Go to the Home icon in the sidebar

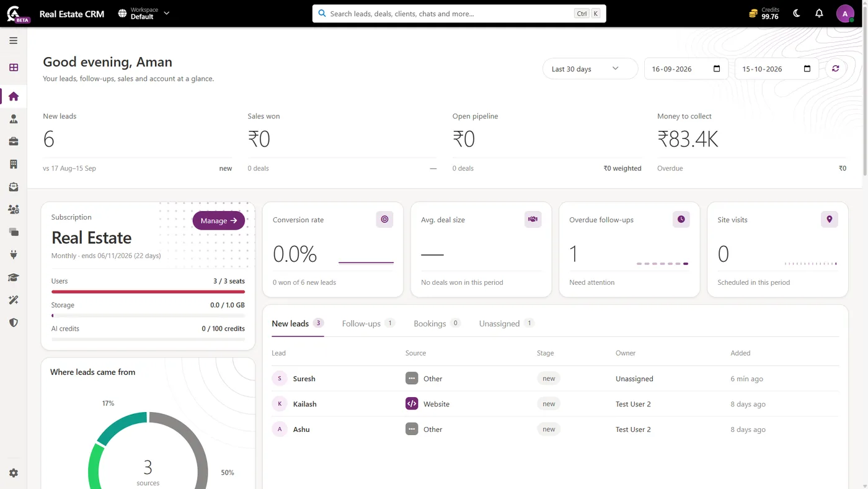tap(14, 96)
